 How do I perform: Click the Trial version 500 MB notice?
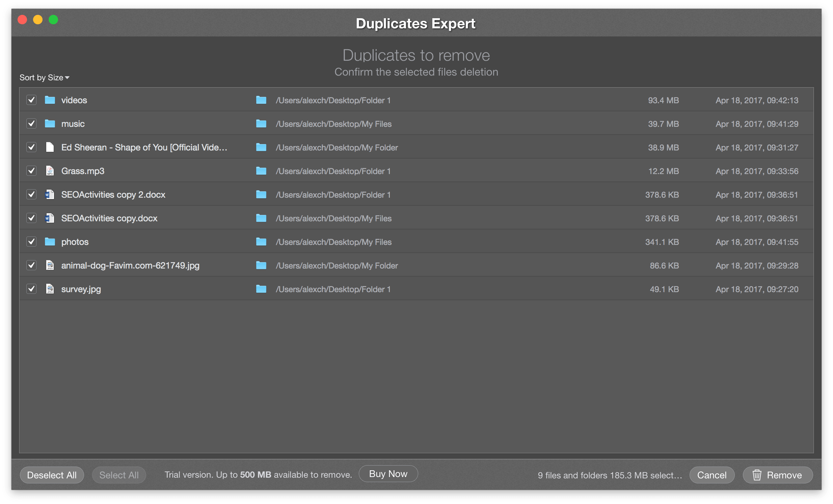click(x=258, y=475)
